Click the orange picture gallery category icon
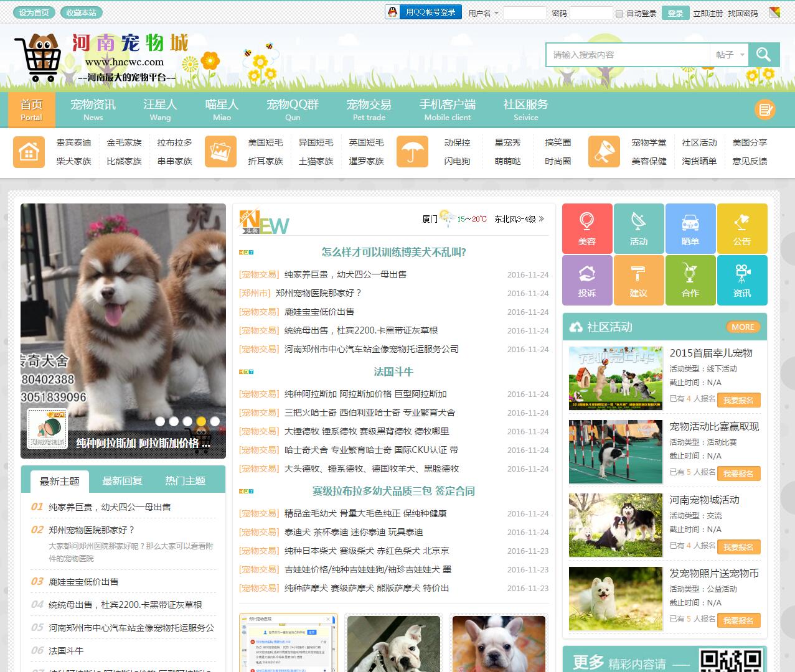The width and height of the screenshot is (795, 672). coord(220,152)
